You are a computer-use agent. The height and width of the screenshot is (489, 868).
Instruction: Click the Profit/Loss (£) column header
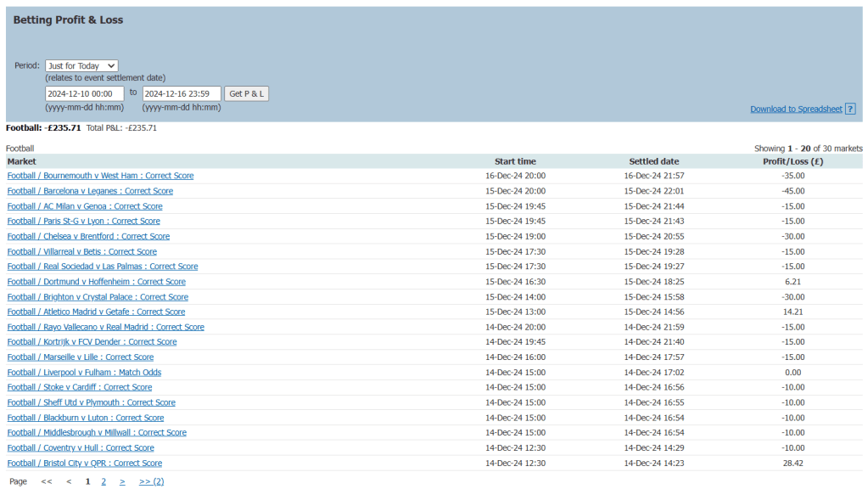coord(792,161)
